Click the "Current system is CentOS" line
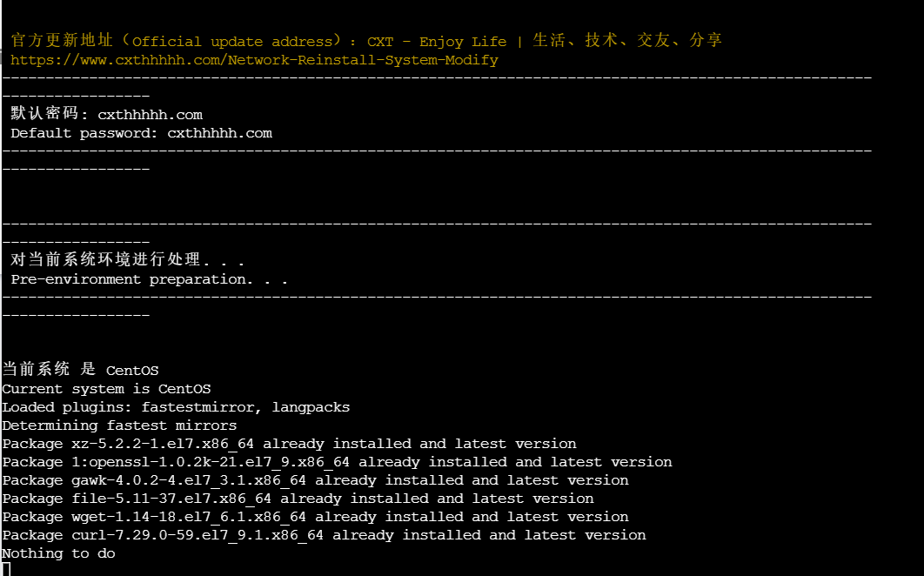Image resolution: width=924 pixels, height=576 pixels. click(106, 389)
